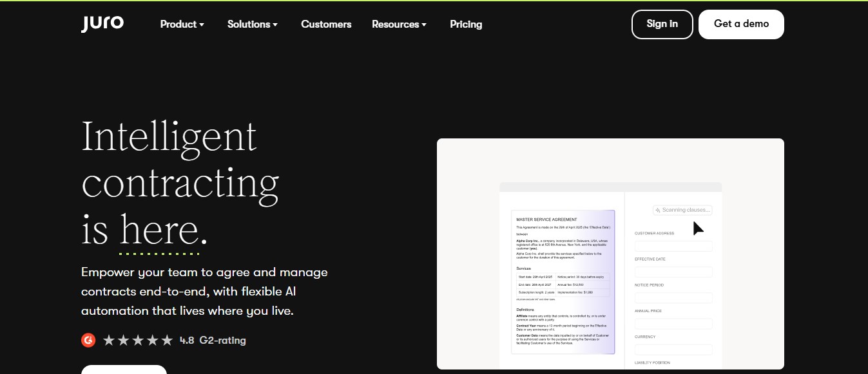Click the Customer Address input field
The height and width of the screenshot is (374, 868).
673,246
